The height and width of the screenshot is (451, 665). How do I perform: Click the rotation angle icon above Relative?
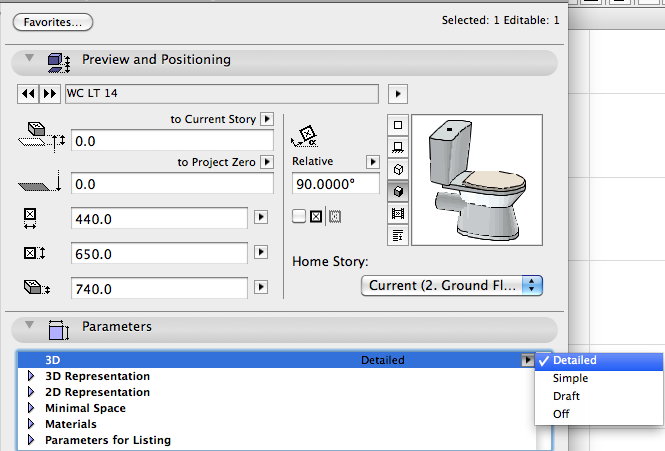[x=305, y=136]
